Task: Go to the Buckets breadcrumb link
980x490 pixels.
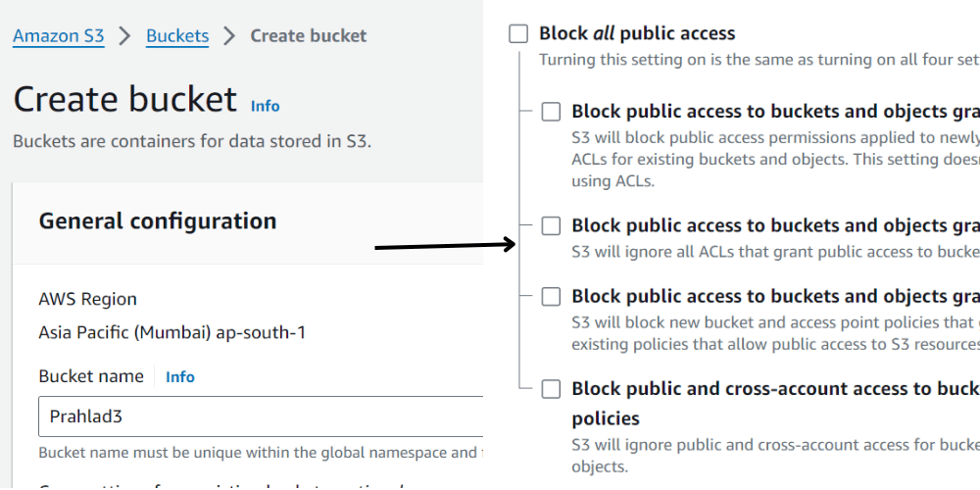Action: tap(177, 36)
